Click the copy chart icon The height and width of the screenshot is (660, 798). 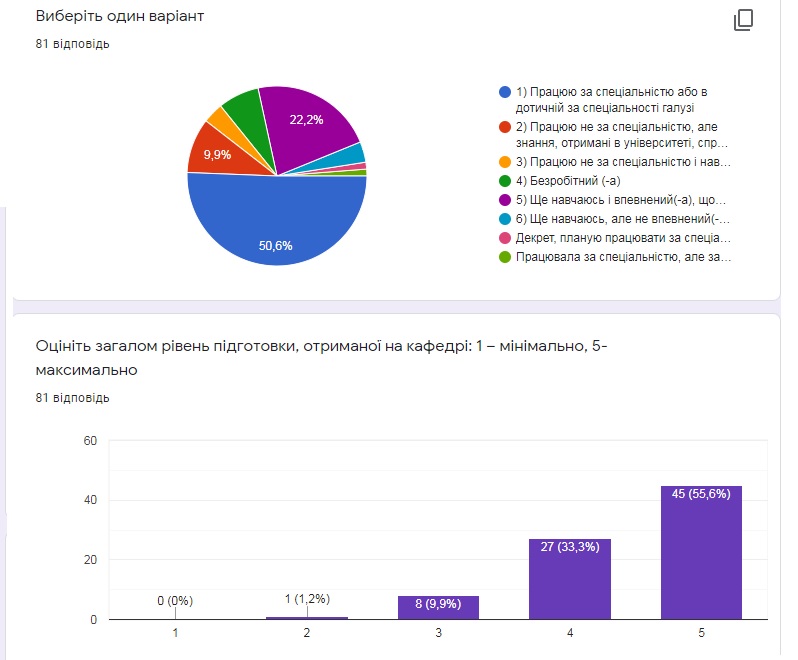743,20
